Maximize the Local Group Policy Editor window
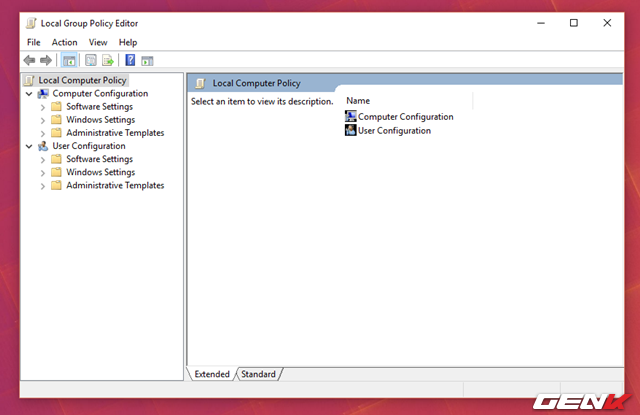 click(x=573, y=23)
